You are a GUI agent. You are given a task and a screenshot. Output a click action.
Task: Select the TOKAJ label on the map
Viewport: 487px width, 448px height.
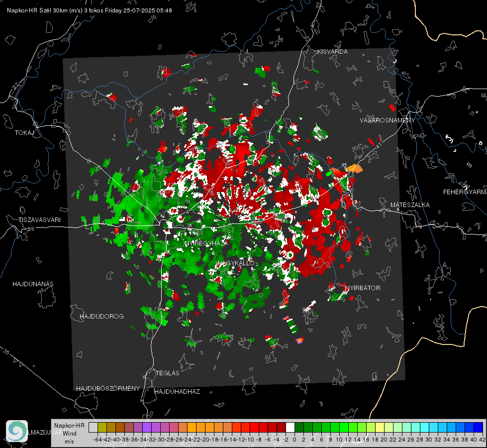(x=24, y=133)
